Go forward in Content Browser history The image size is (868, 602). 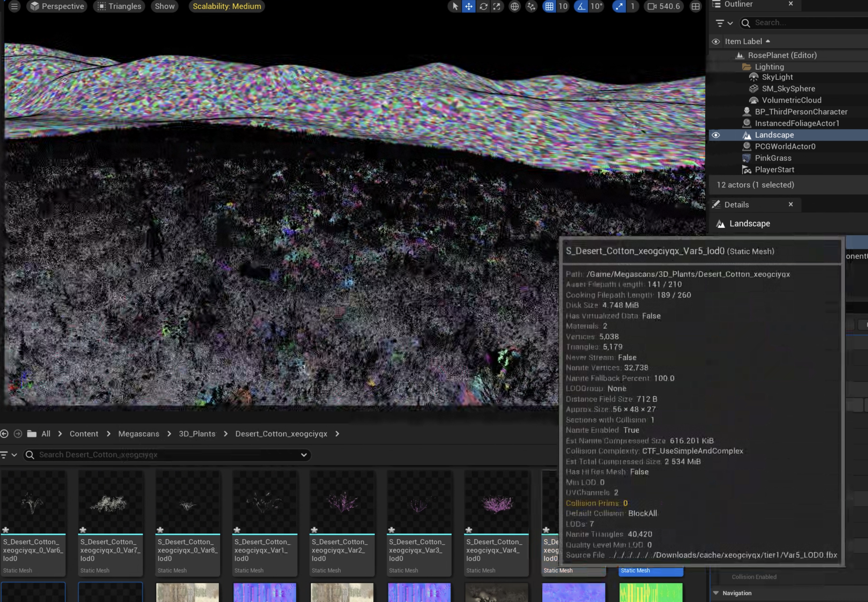(18, 434)
